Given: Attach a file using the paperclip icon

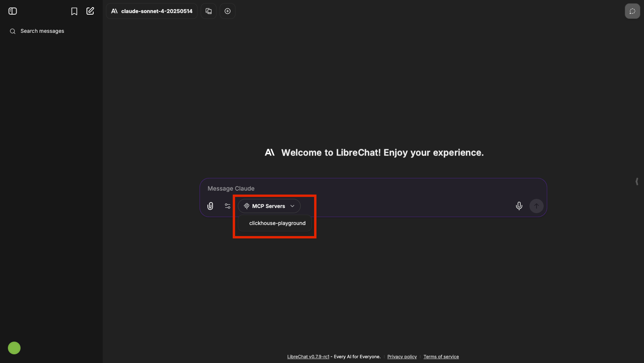Looking at the screenshot, I should coord(210,206).
